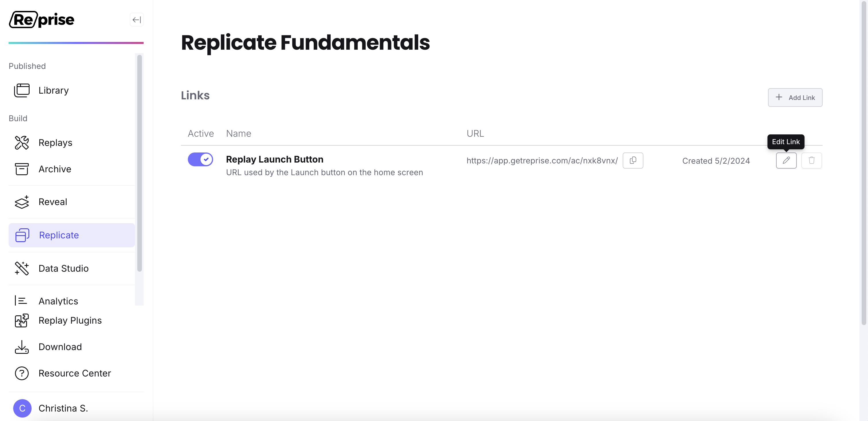Open Christina S. profile menu
The image size is (868, 421).
[72, 408]
